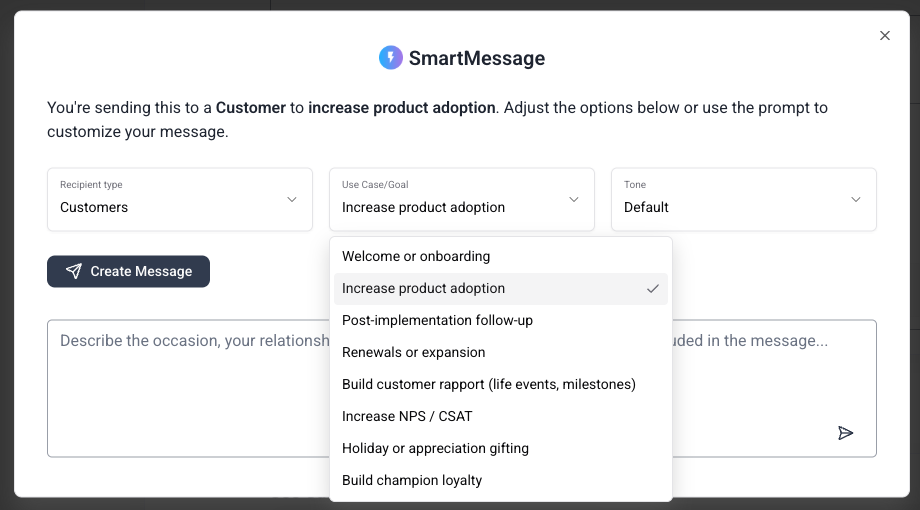Image resolution: width=920 pixels, height=510 pixels.
Task: Click the Tone field showing Default
Action: 744,200
